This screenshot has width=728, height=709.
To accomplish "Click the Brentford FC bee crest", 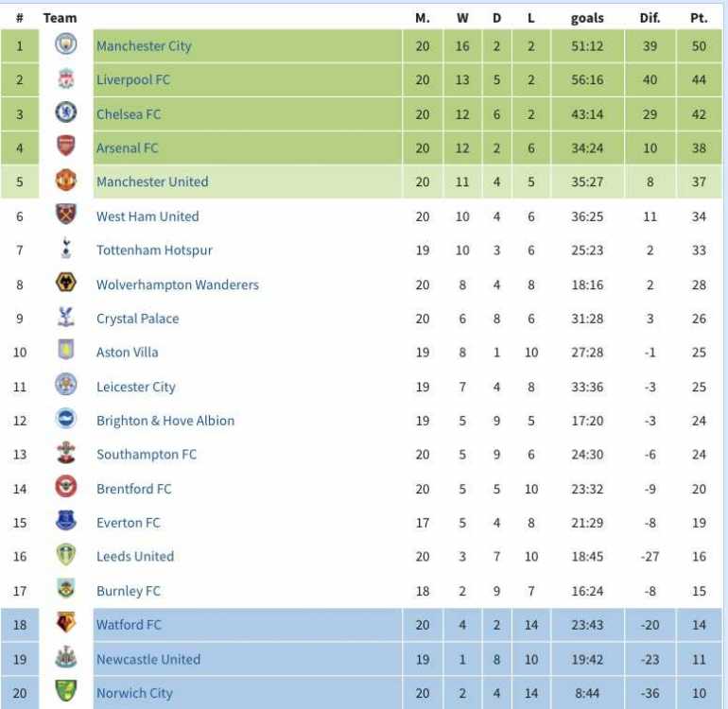I will click(66, 487).
